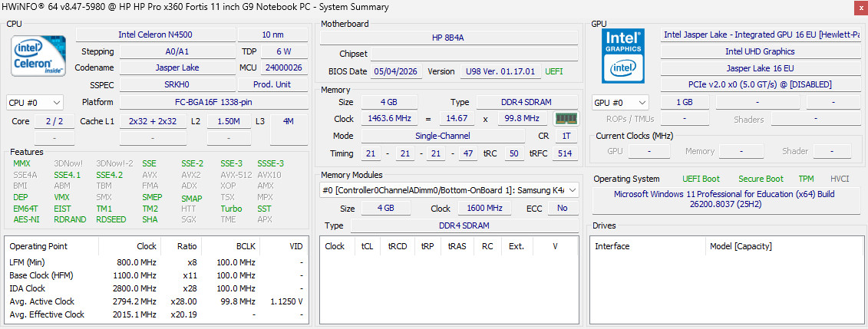Click the Jasper Lake 16 EU field
The width and height of the screenshot is (868, 329).
(760, 68)
